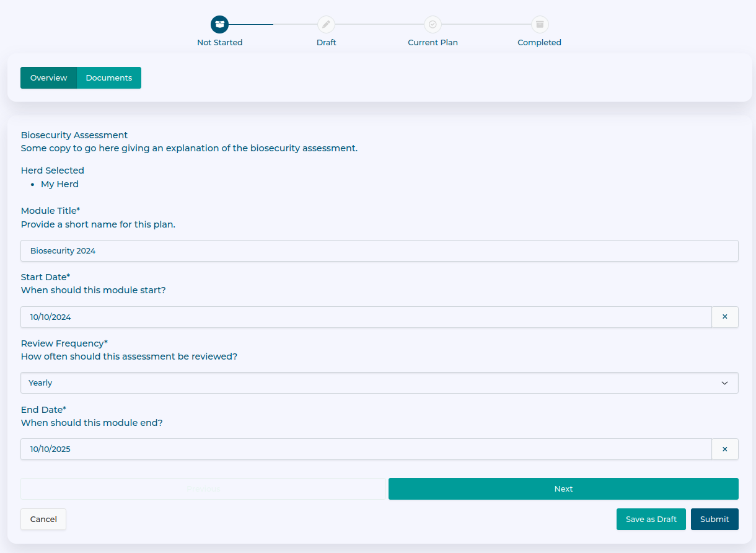Expand the Review Frequency chevron arrow
The image size is (756, 553).
coord(724,383)
